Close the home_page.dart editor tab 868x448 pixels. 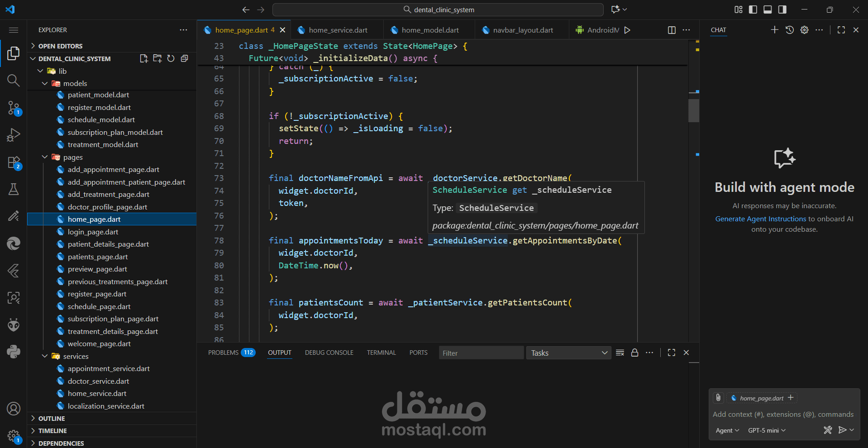283,30
